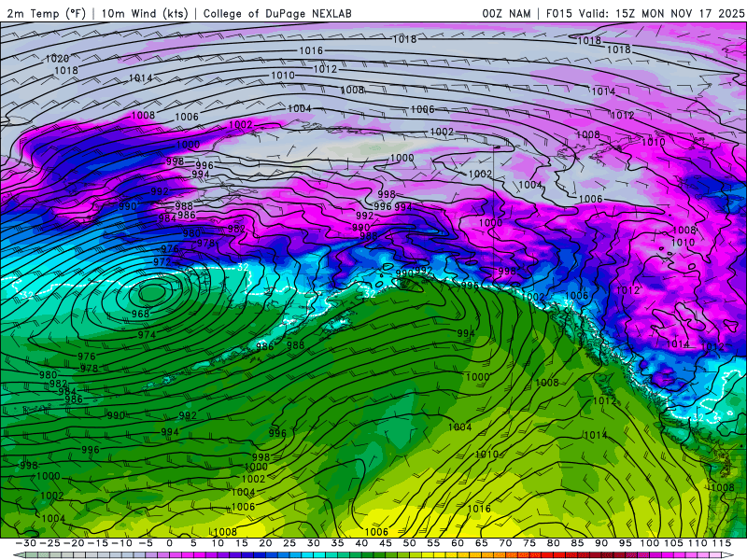The height and width of the screenshot is (560, 747).
Task: Click the 1020 isobar label
Action: click(x=57, y=59)
